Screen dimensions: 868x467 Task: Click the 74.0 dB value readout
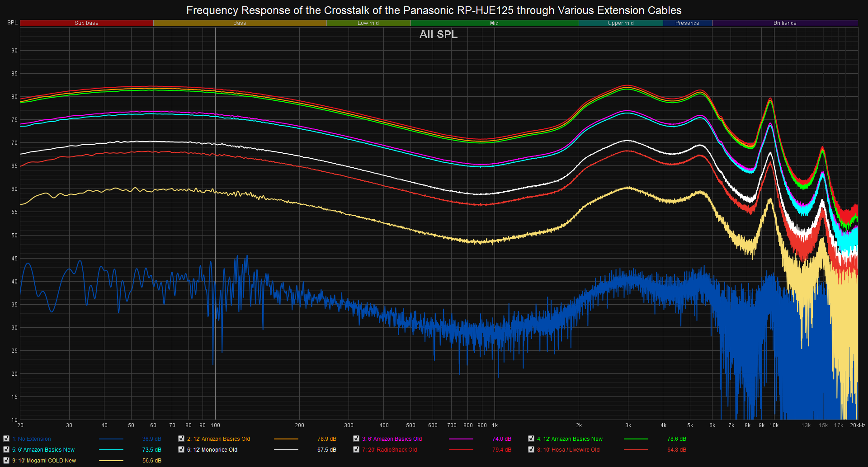pos(502,439)
